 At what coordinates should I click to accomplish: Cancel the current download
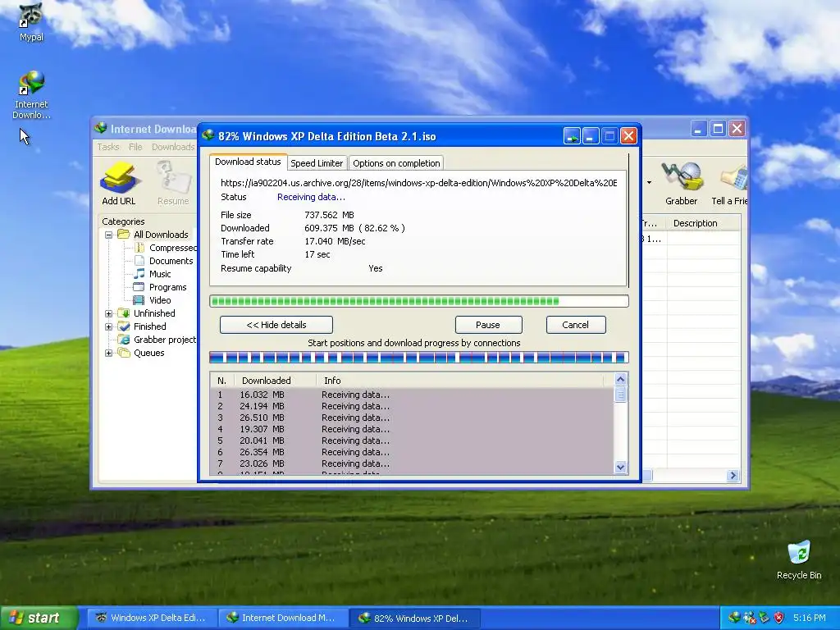click(576, 325)
